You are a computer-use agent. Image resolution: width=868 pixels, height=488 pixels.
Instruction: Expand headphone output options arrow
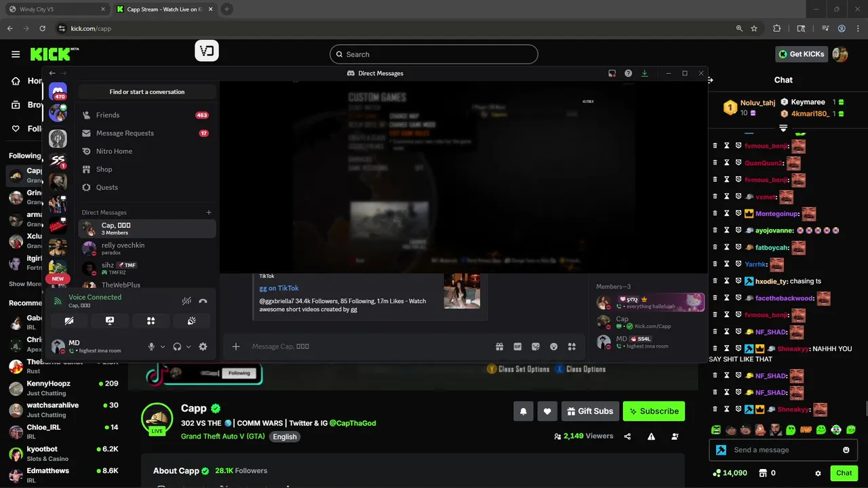[189, 346]
